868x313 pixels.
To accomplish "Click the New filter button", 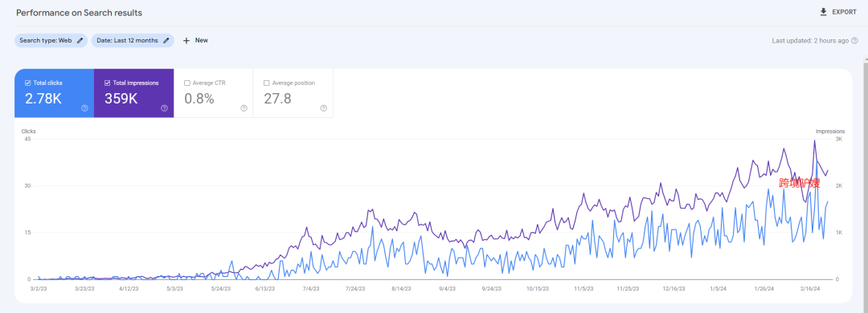I will (x=195, y=40).
